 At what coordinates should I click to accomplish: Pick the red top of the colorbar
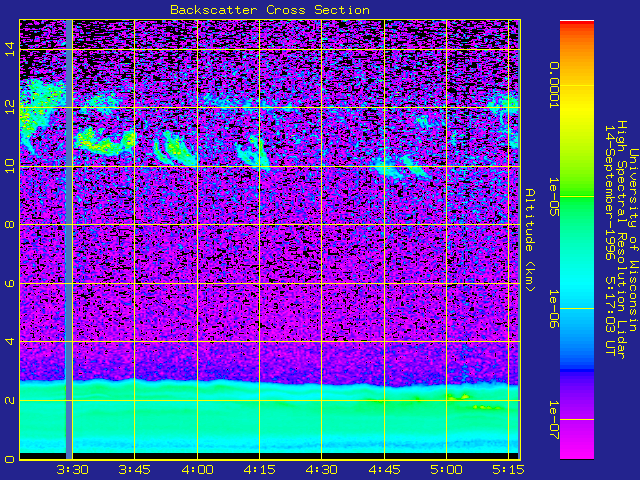click(577, 24)
